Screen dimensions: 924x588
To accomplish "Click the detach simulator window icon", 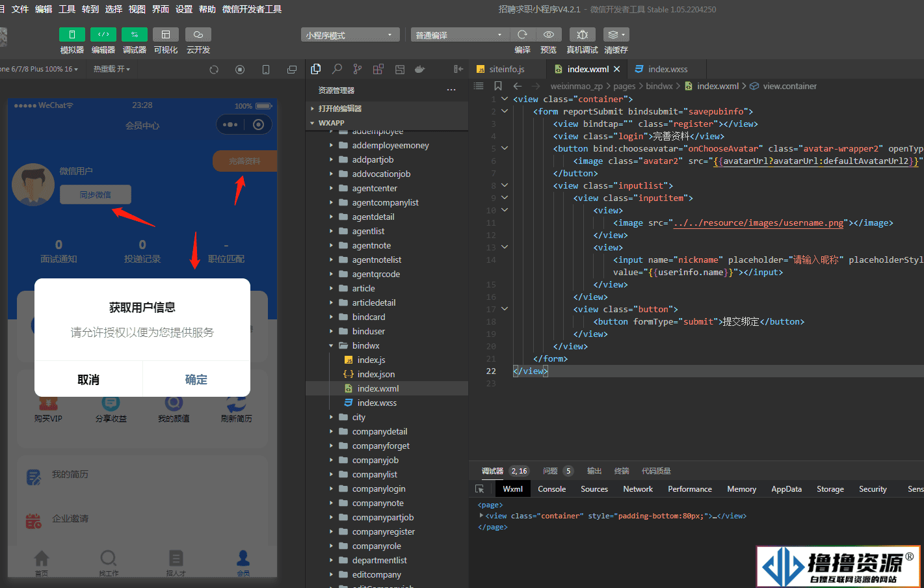I will (x=292, y=70).
